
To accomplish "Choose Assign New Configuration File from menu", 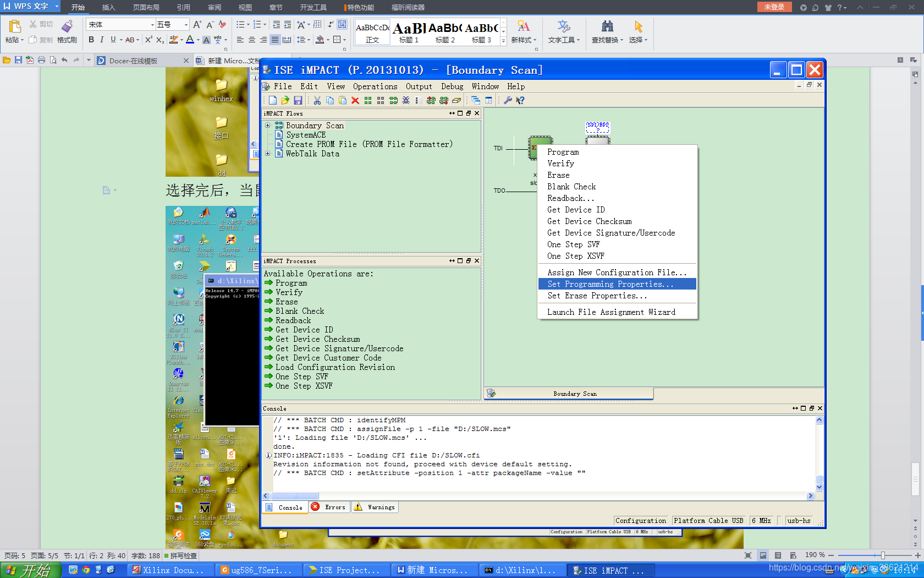I will pyautogui.click(x=618, y=272).
